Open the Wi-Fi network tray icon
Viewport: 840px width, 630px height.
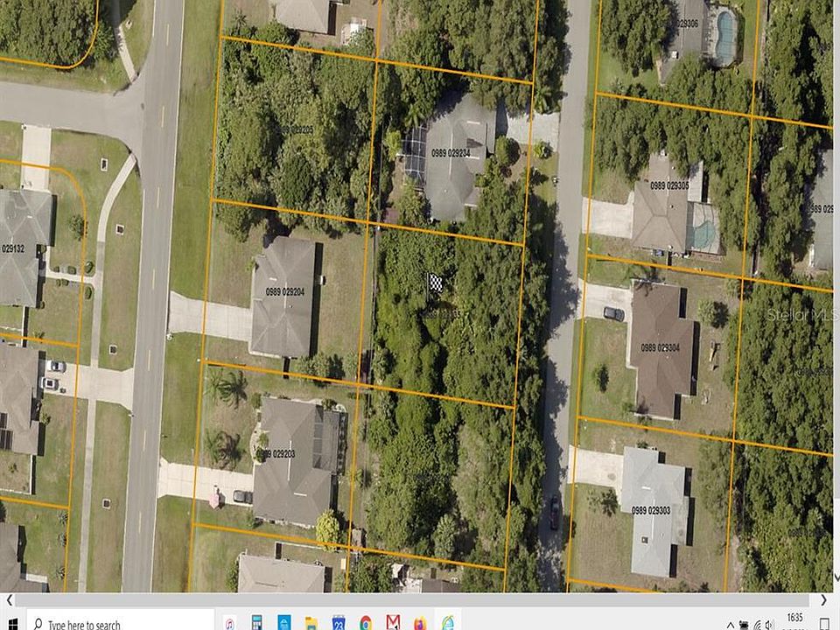758,625
